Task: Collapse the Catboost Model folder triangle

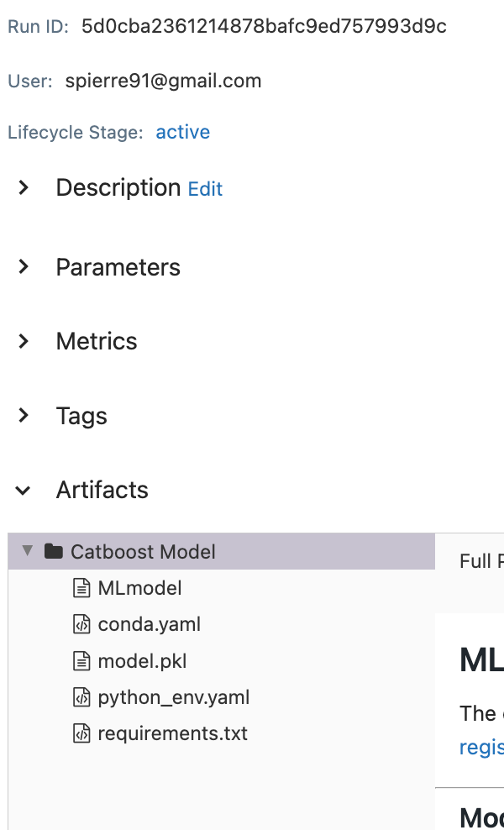Action: click(28, 551)
